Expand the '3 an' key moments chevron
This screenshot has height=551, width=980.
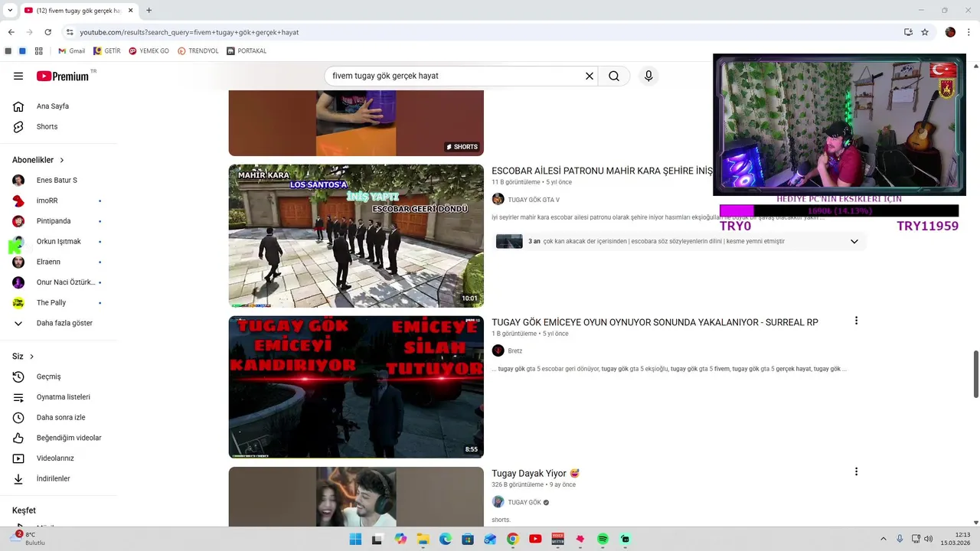(x=854, y=242)
